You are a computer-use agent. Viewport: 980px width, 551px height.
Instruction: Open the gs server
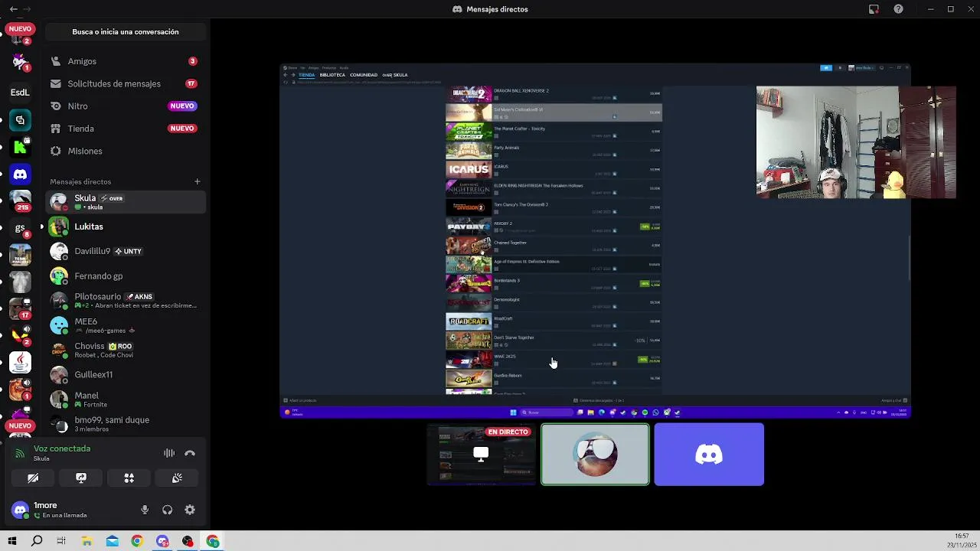click(x=20, y=228)
